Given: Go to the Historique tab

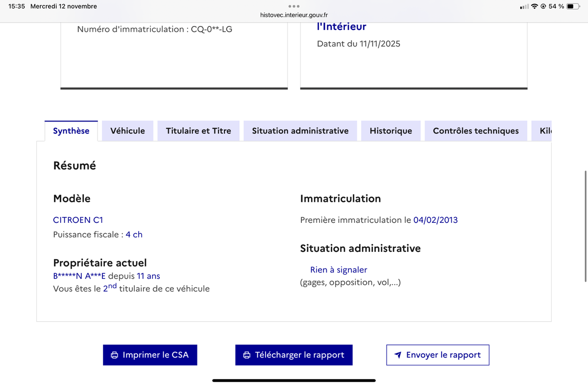Looking at the screenshot, I should (391, 131).
